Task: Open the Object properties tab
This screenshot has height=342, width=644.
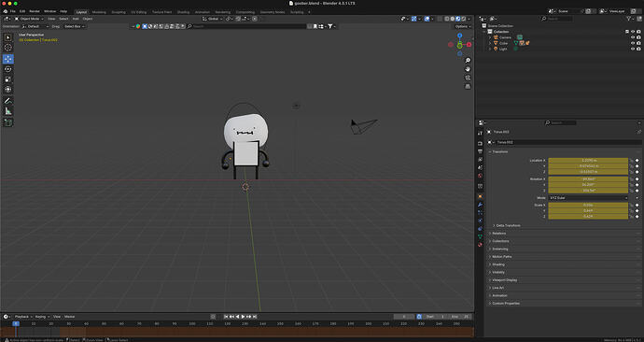Action: coord(480,196)
